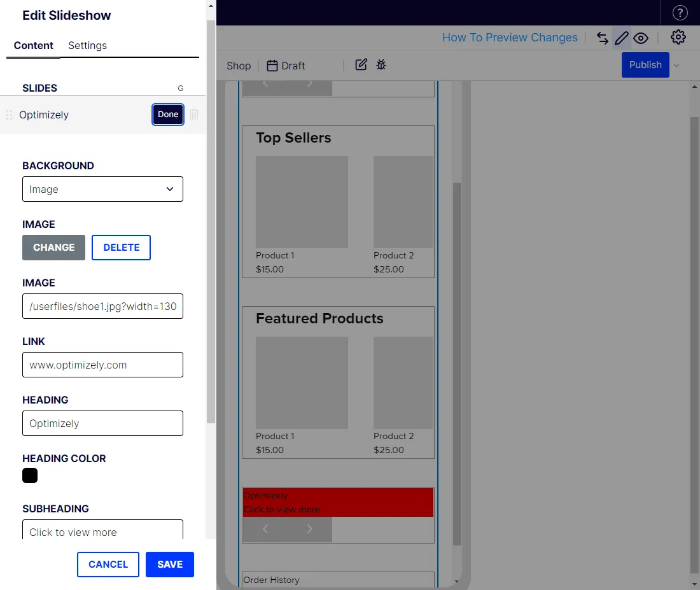This screenshot has height=590, width=700.
Task: Click the add slide icon next to SLIDES
Action: 180,88
